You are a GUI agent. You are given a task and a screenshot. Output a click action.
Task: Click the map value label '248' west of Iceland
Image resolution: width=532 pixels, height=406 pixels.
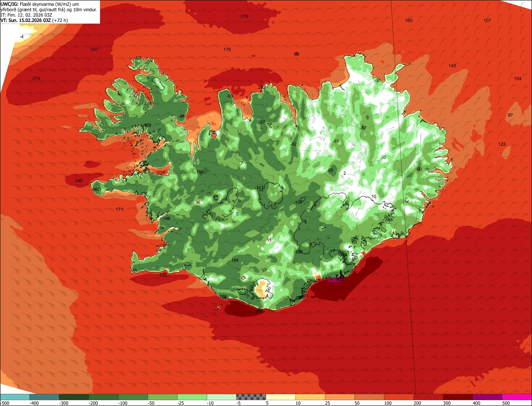pos(79,181)
